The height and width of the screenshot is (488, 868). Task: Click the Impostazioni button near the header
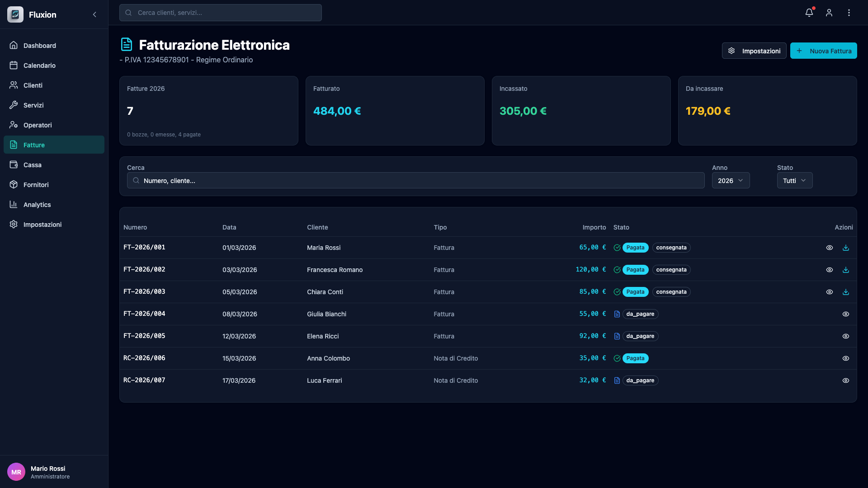pyautogui.click(x=754, y=51)
